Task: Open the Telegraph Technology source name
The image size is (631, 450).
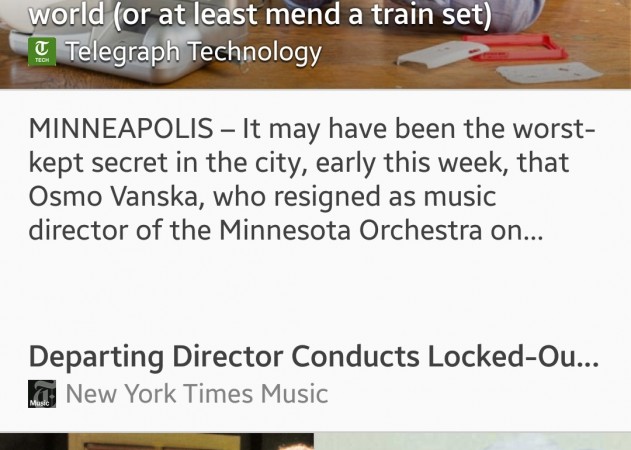Action: tap(194, 52)
